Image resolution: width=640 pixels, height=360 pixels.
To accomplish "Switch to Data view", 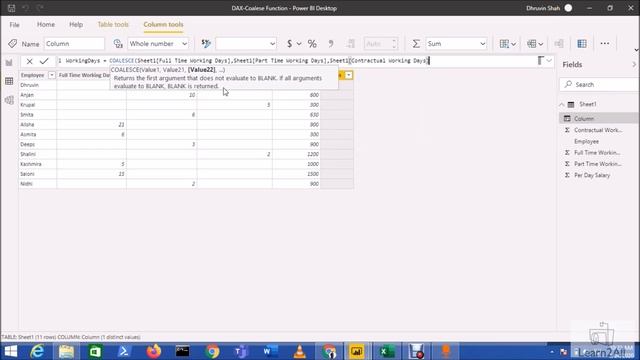I will [x=9, y=81].
